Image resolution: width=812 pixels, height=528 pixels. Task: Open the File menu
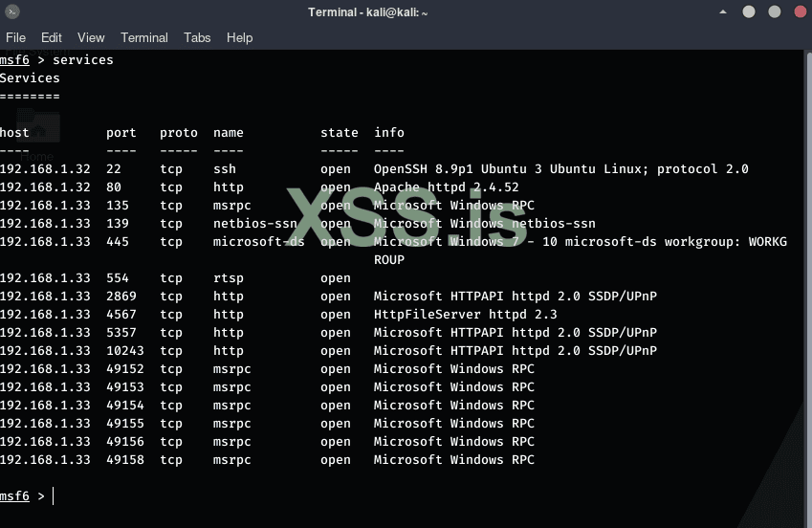point(15,37)
